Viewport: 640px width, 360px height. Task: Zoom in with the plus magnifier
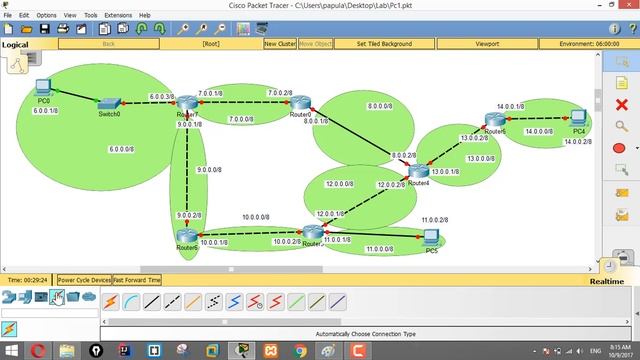tap(182, 29)
